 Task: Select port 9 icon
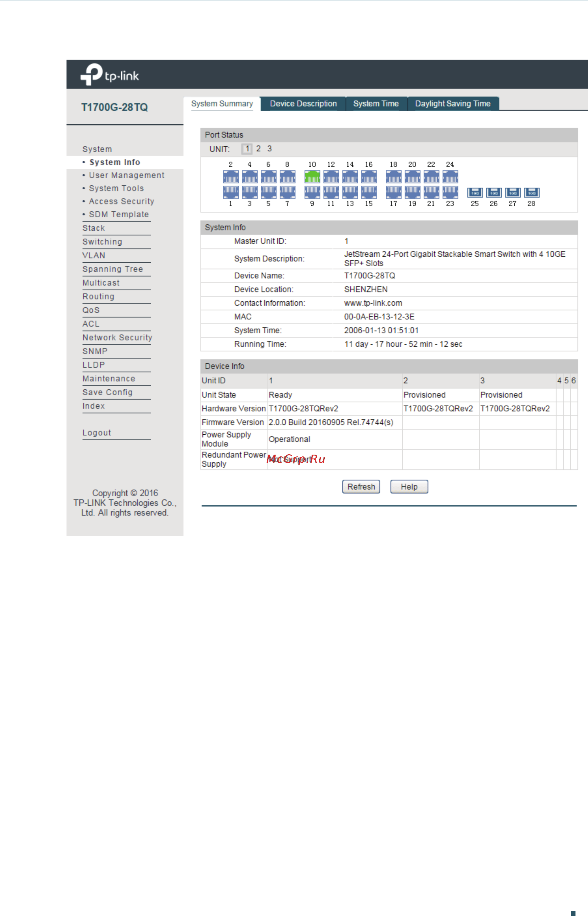click(x=312, y=192)
